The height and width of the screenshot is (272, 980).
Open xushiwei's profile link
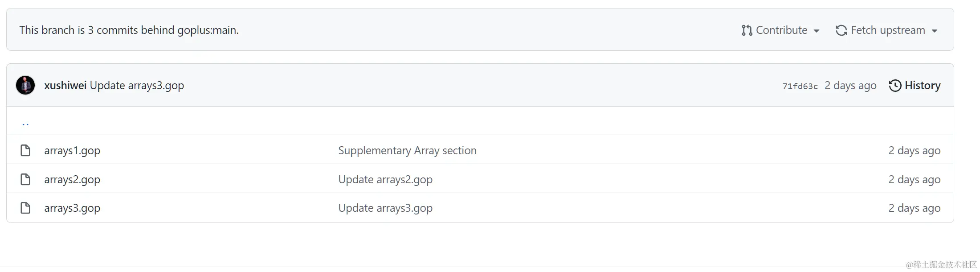click(x=65, y=86)
